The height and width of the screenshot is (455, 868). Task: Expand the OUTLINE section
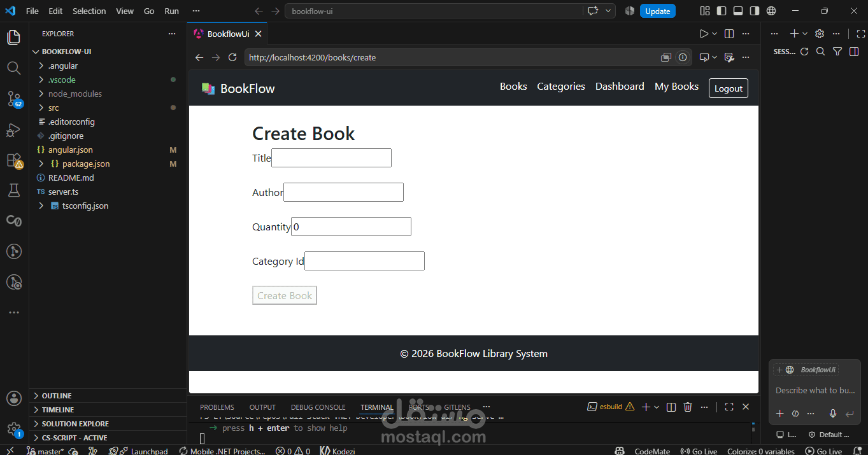[x=57, y=396]
